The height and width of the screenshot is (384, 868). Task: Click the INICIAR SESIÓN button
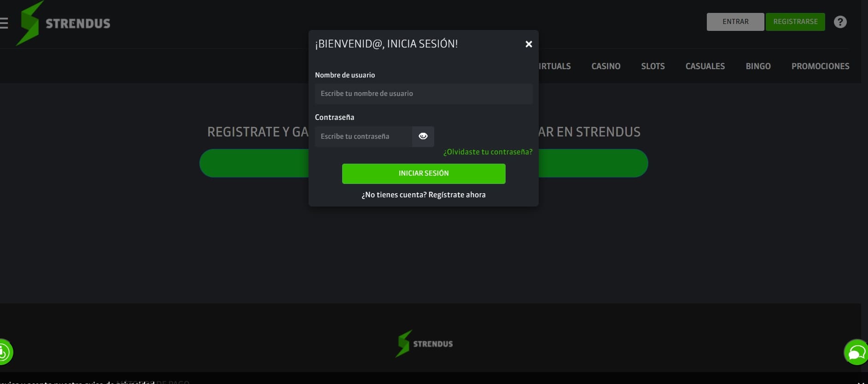(424, 173)
